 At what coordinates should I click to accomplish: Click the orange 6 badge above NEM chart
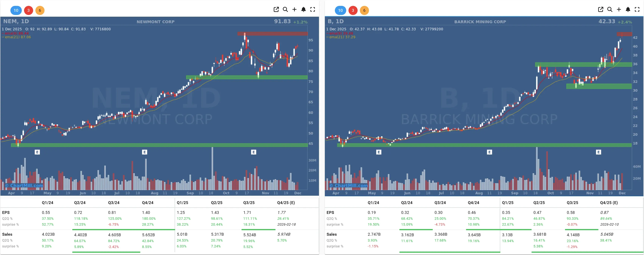point(40,10)
